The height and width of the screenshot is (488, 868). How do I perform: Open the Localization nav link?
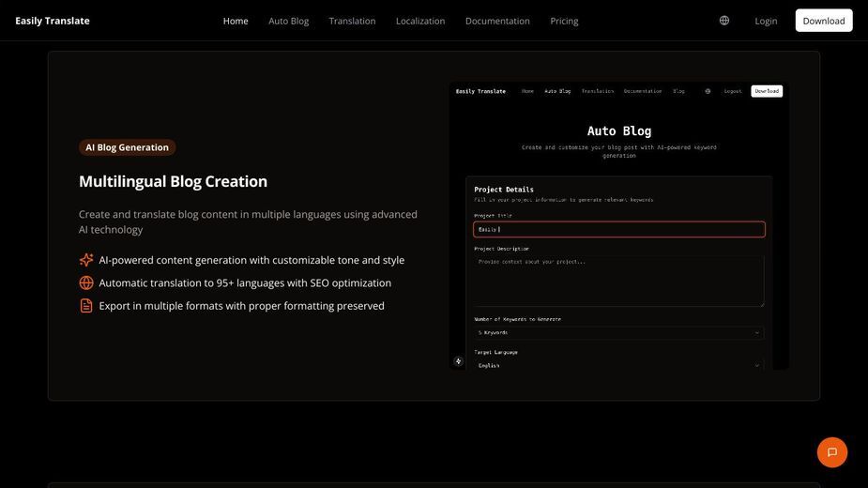[420, 21]
